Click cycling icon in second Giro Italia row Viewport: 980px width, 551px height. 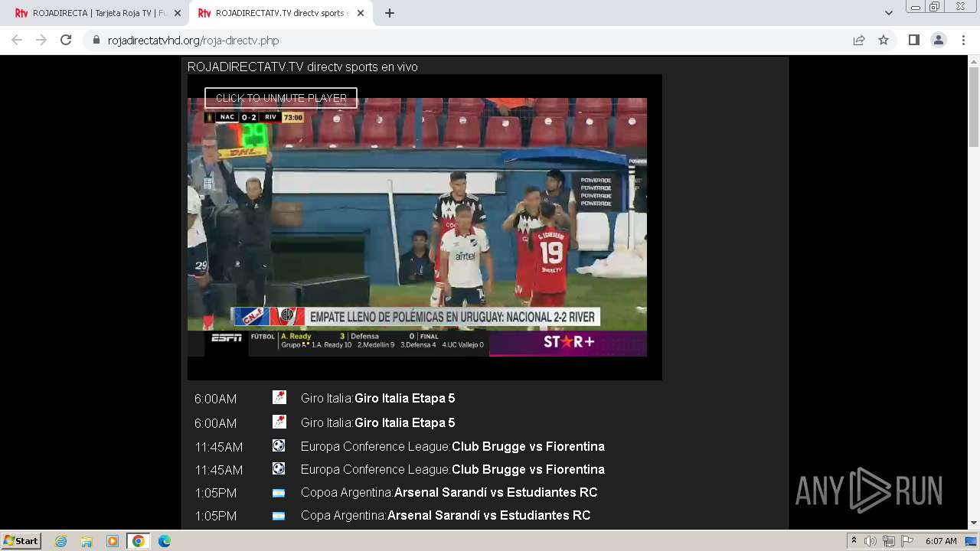point(279,422)
